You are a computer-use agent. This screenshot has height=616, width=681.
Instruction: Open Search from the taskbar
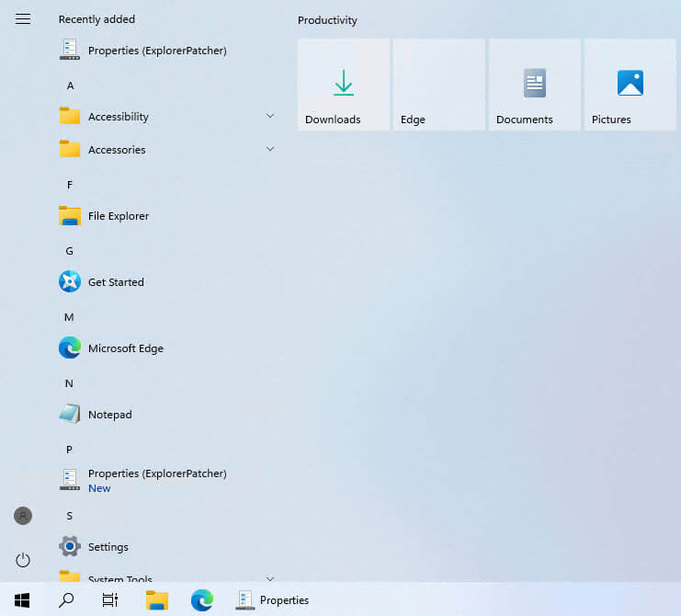(66, 600)
